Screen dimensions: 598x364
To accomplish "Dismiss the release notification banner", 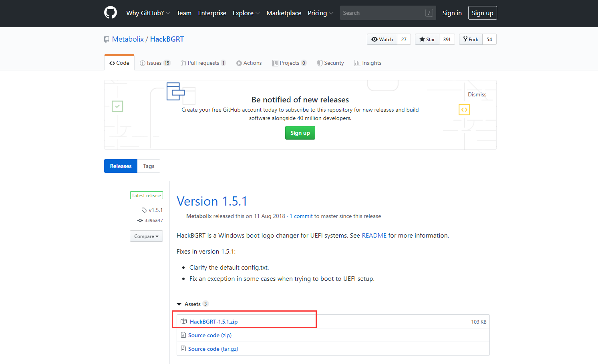I will pyautogui.click(x=477, y=94).
